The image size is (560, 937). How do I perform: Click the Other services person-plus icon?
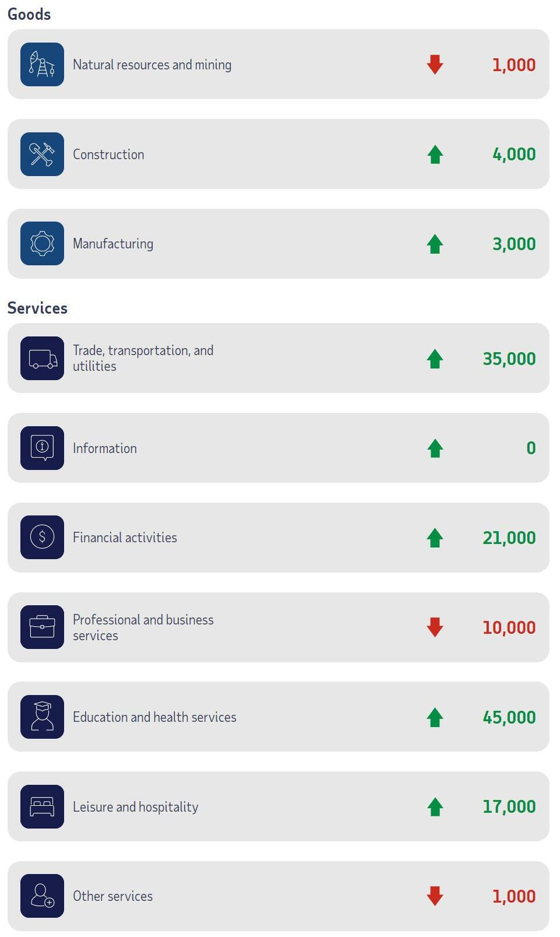(x=42, y=896)
